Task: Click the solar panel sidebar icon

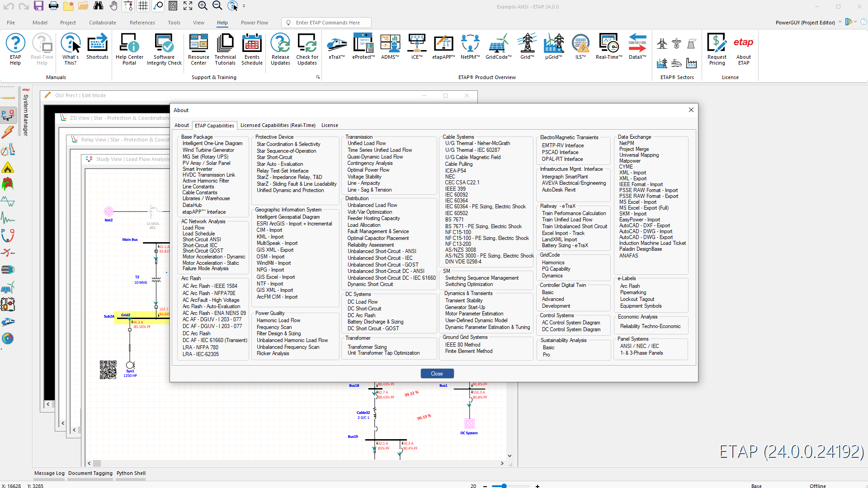Action: [x=8, y=287]
